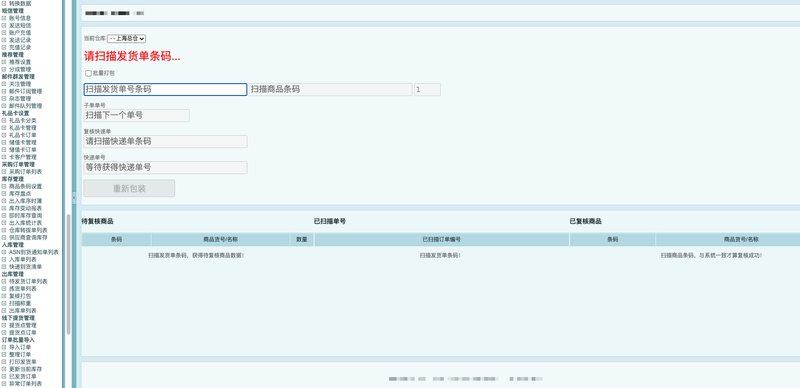Click the page icon beside 推荐设置
800x388 pixels.
pos(4,62)
